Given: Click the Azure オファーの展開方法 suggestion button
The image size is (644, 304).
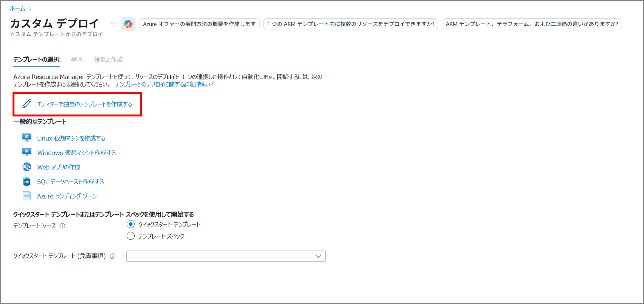Looking at the screenshot, I should pyautogui.click(x=199, y=24).
